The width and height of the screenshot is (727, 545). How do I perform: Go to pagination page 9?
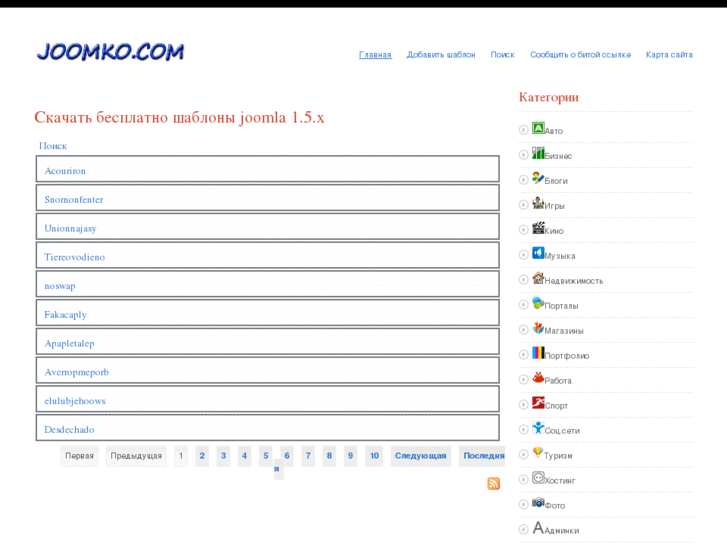[x=351, y=456]
